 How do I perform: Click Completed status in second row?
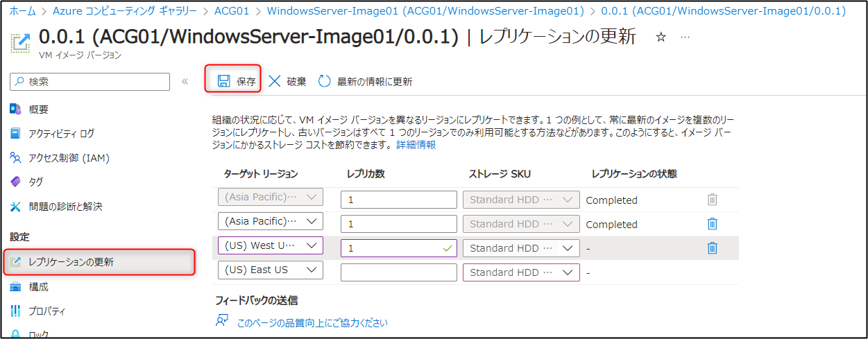coord(611,225)
